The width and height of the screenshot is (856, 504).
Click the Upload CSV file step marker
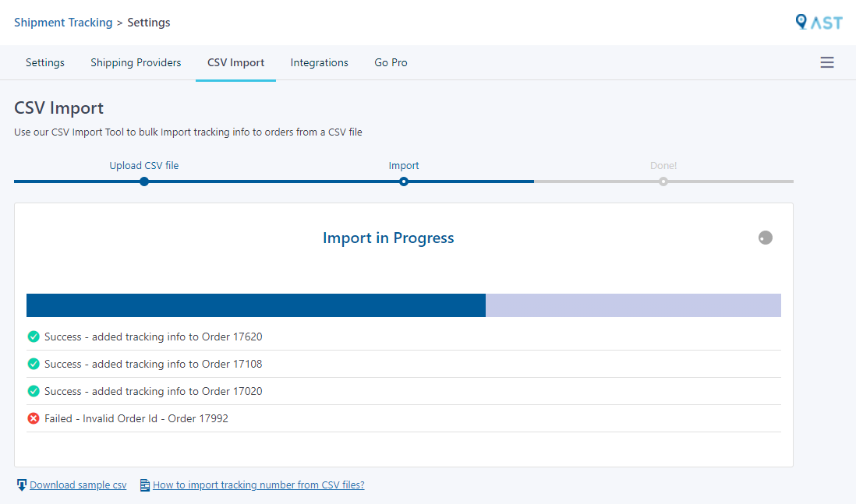click(144, 181)
